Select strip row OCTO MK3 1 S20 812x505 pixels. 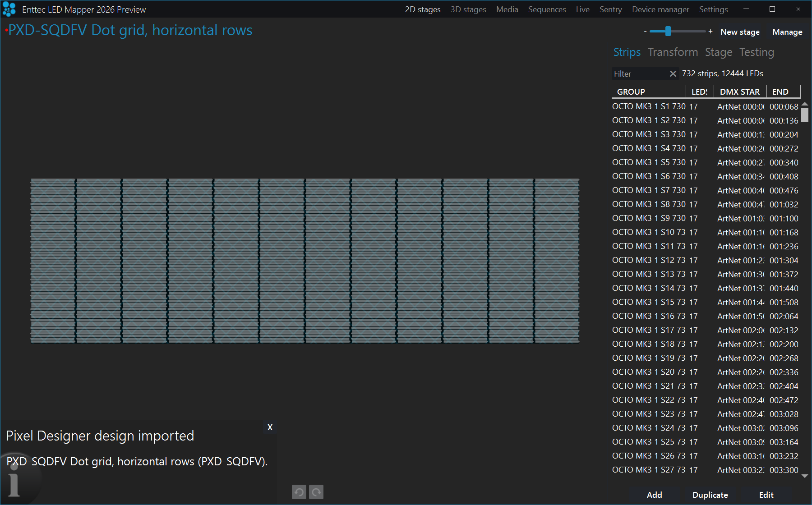706,372
